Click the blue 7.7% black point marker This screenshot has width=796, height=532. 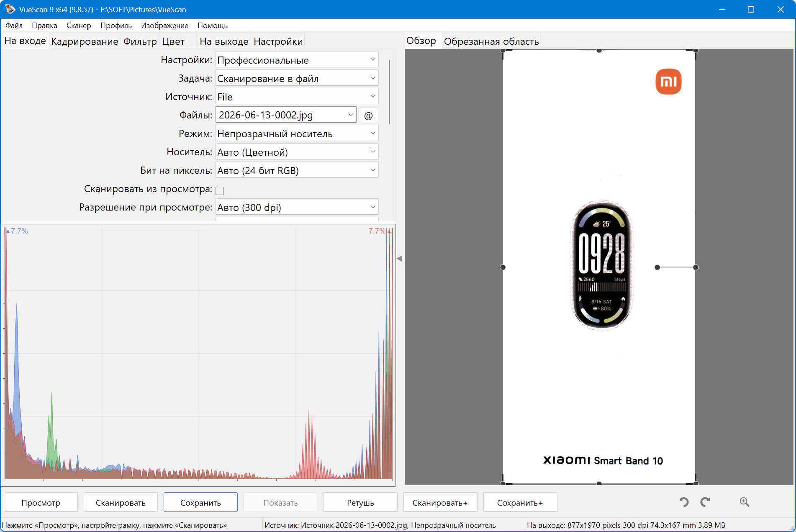(17, 231)
